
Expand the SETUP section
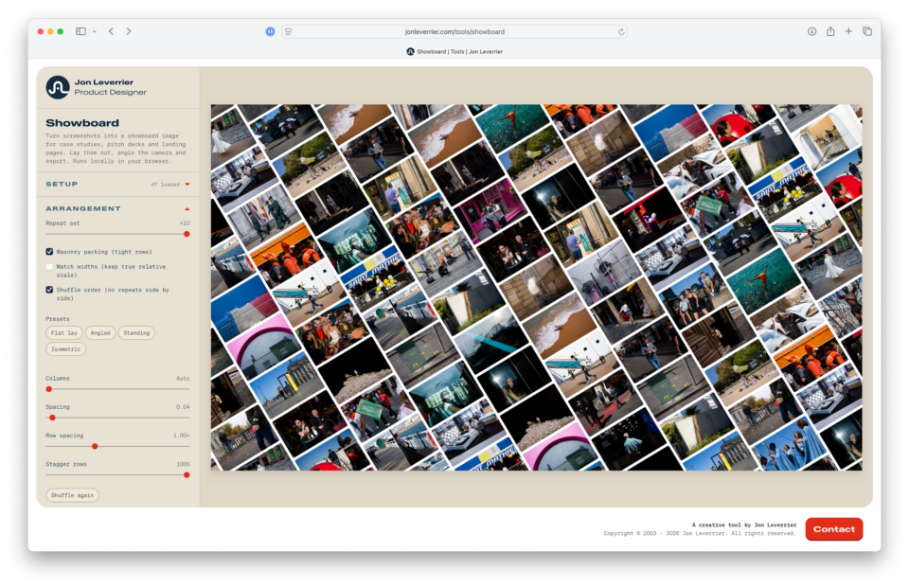(117, 185)
